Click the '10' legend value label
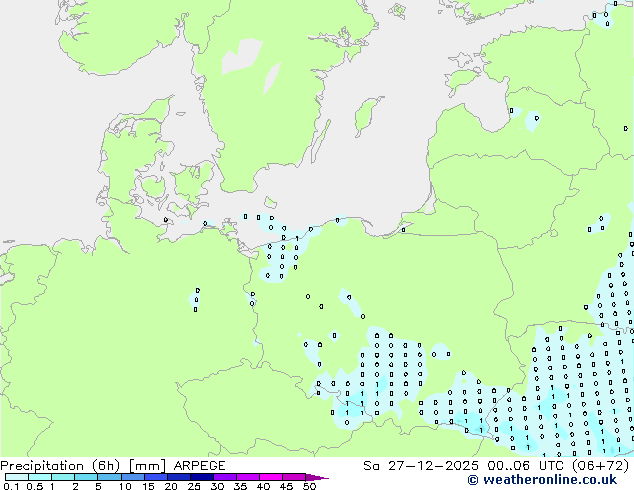The image size is (634, 490). tap(125, 486)
